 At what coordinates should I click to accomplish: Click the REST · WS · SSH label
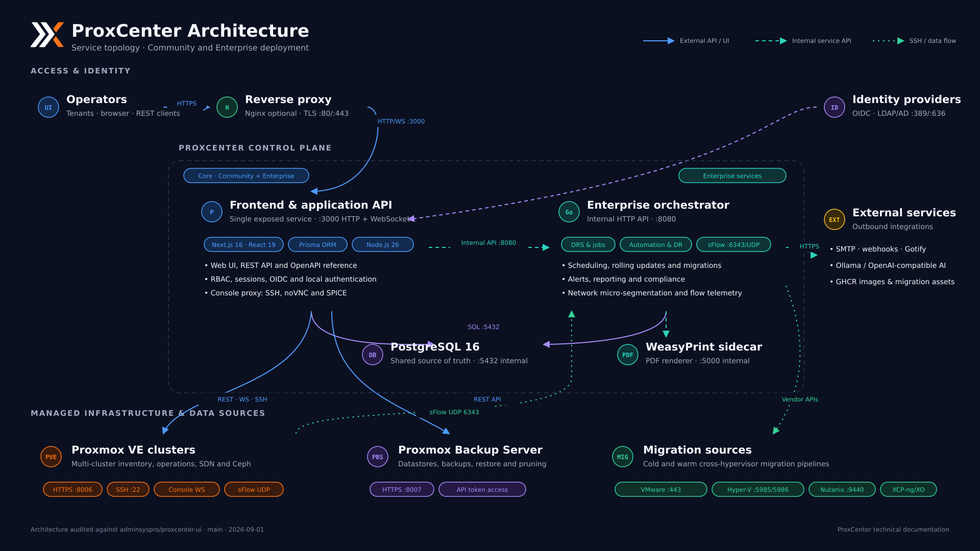pos(242,399)
